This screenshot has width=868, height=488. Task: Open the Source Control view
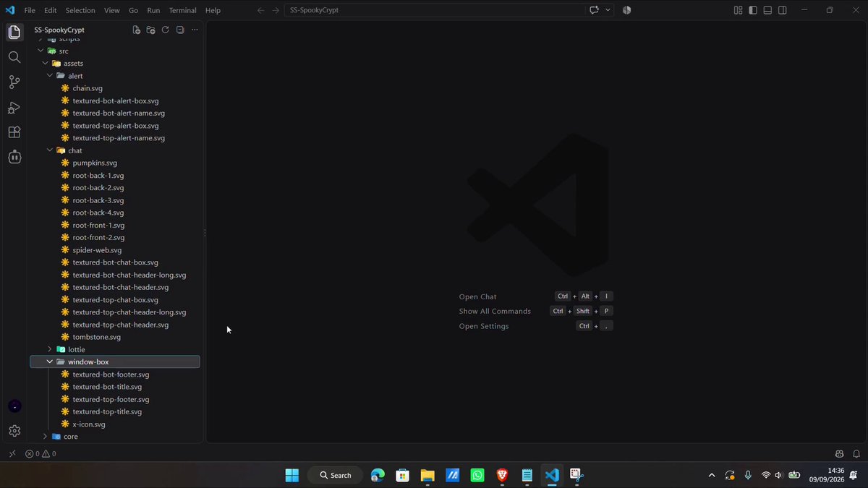[x=14, y=82]
